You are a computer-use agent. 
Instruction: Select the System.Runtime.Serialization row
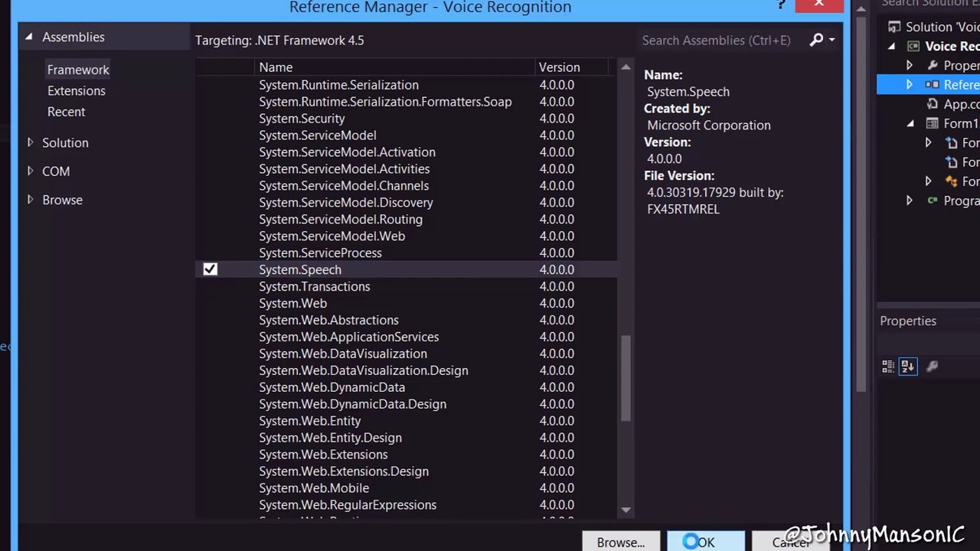pos(406,85)
